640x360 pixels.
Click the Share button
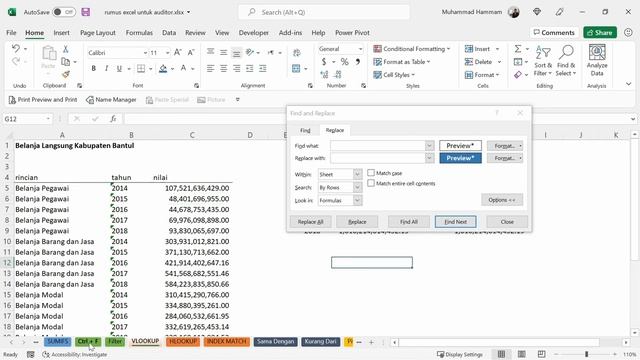tap(600, 33)
